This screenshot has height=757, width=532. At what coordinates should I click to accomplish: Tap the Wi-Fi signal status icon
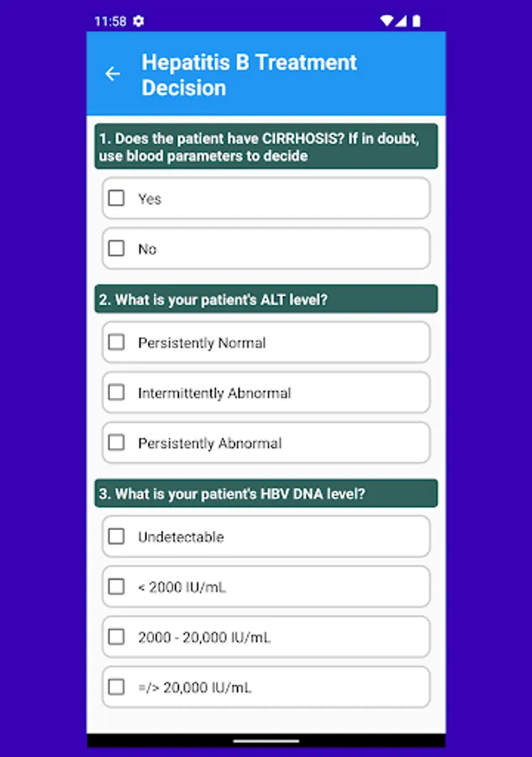[x=386, y=20]
